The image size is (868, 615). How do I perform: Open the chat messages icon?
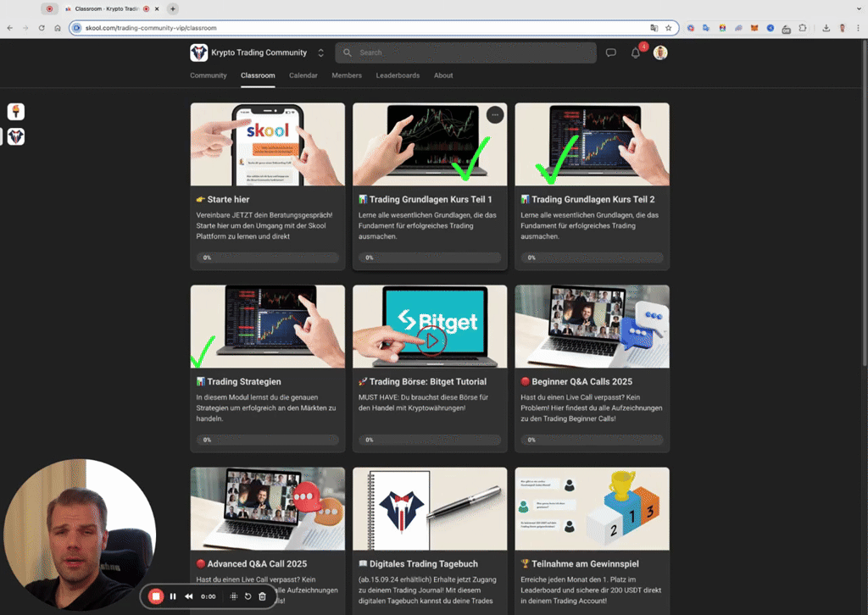(610, 53)
